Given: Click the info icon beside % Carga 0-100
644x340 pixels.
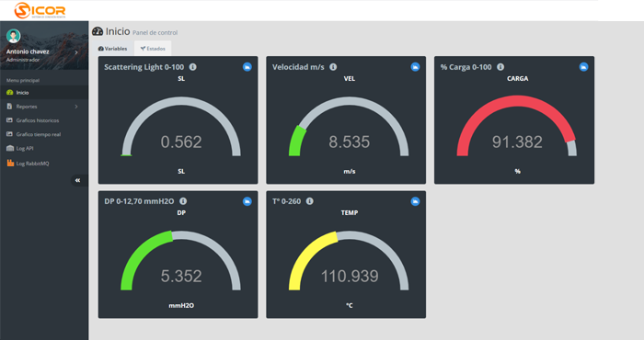Looking at the screenshot, I should click(x=500, y=67).
